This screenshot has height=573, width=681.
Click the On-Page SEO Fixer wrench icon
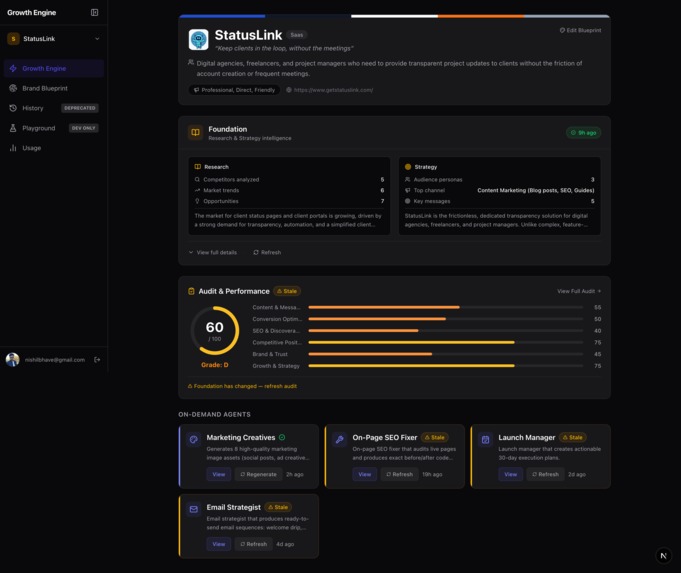340,439
